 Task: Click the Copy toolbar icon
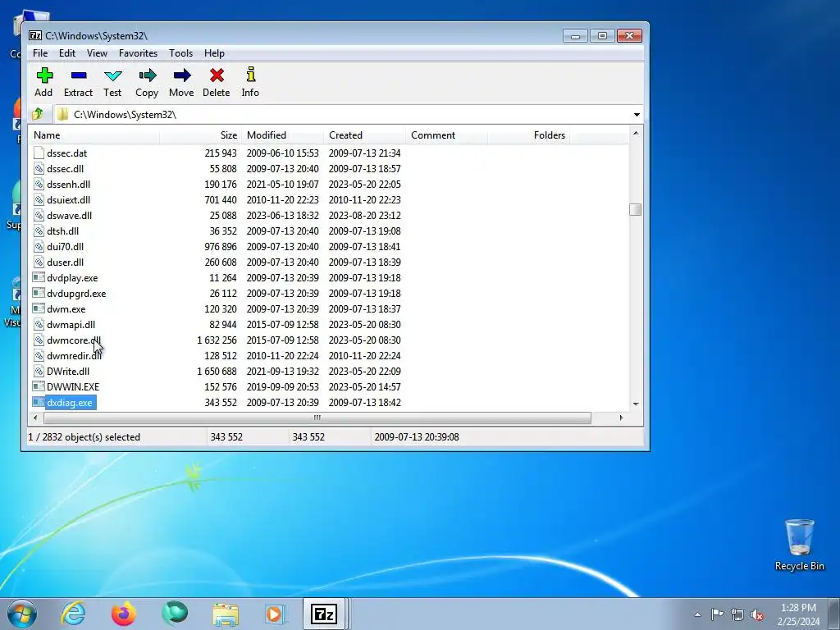(x=147, y=75)
